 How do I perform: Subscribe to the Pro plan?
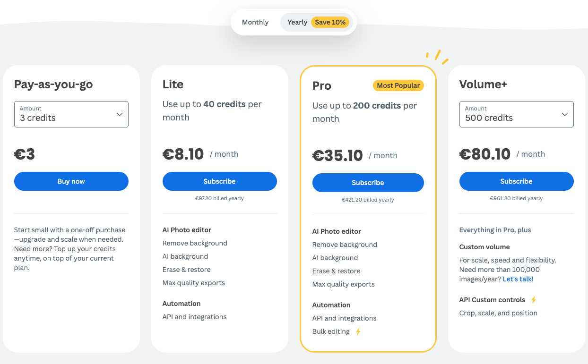[368, 183]
